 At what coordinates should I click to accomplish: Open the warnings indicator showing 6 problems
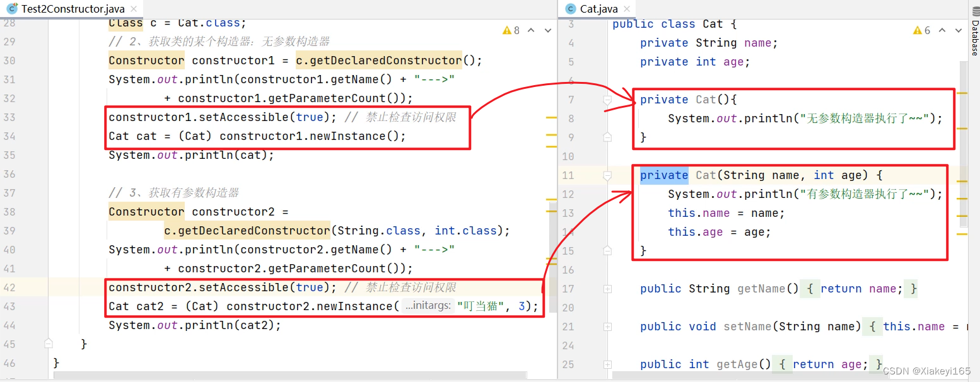point(922,30)
